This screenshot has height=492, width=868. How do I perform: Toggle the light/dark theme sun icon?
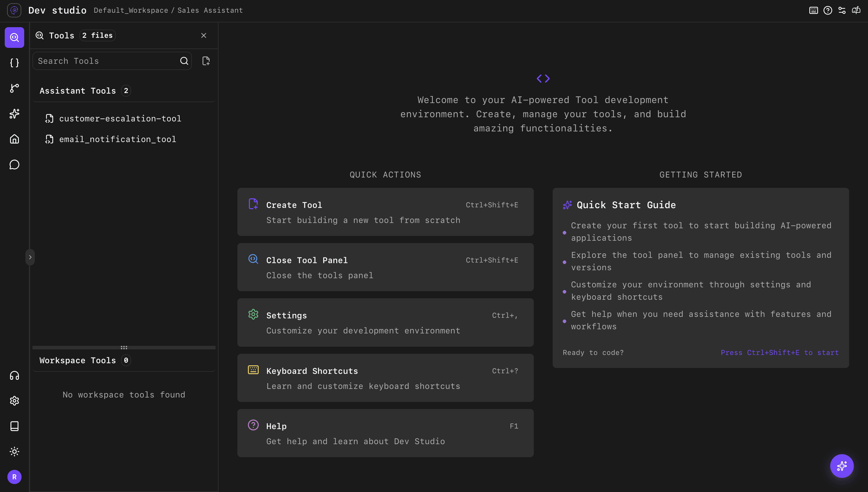coord(14,452)
